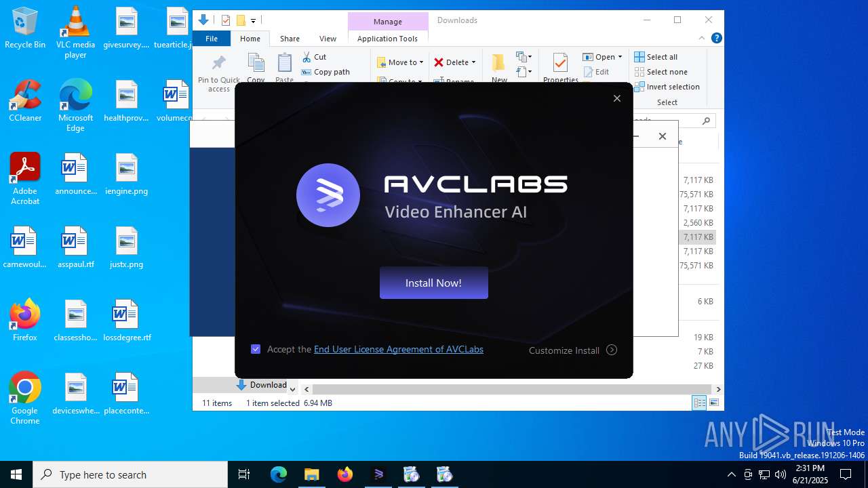Image resolution: width=868 pixels, height=488 pixels.
Task: Click the quick access Properties icon in title bar
Action: tap(226, 20)
